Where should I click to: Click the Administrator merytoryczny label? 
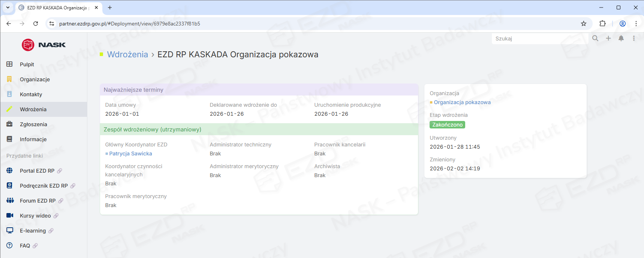click(x=244, y=166)
